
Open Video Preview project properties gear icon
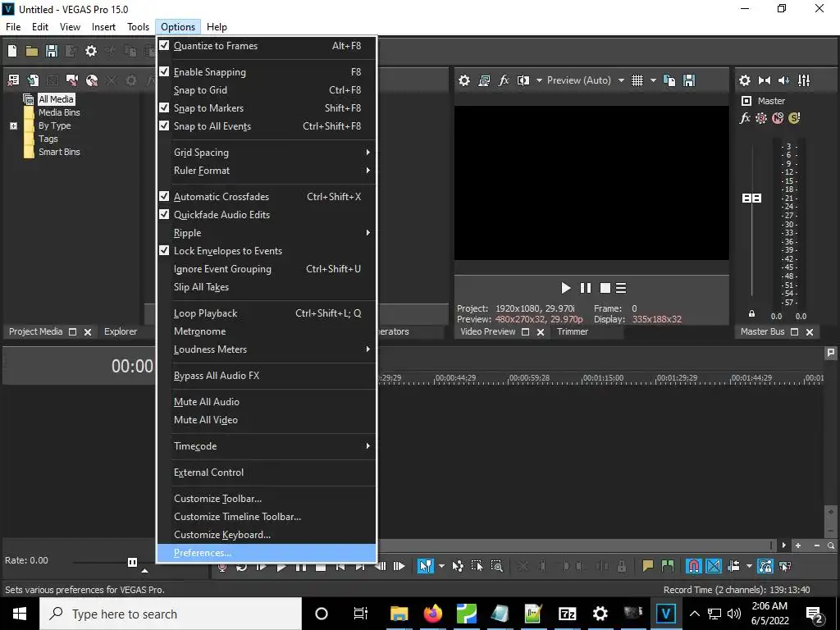pos(464,80)
